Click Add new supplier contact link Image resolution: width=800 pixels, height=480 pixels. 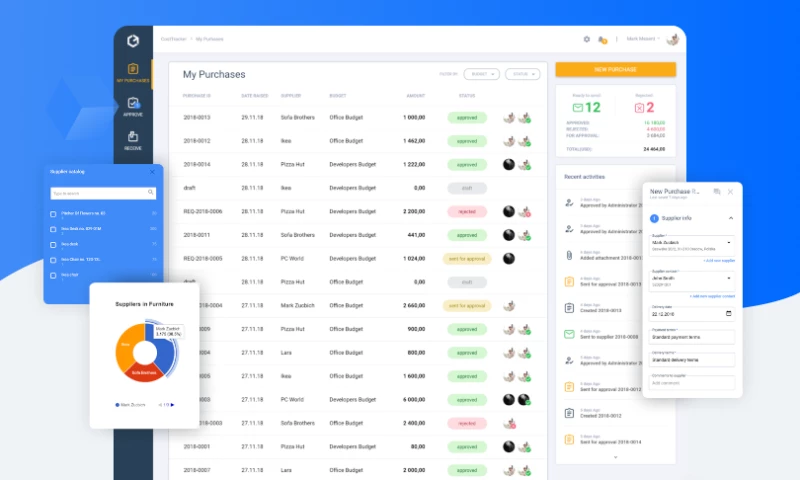click(712, 296)
